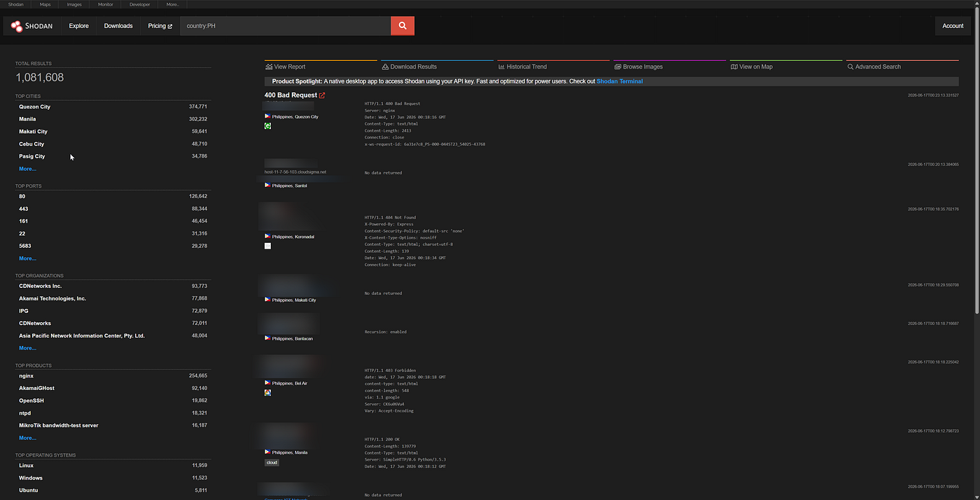Click the red magnifier search button
980x500 pixels.
[x=402, y=26]
